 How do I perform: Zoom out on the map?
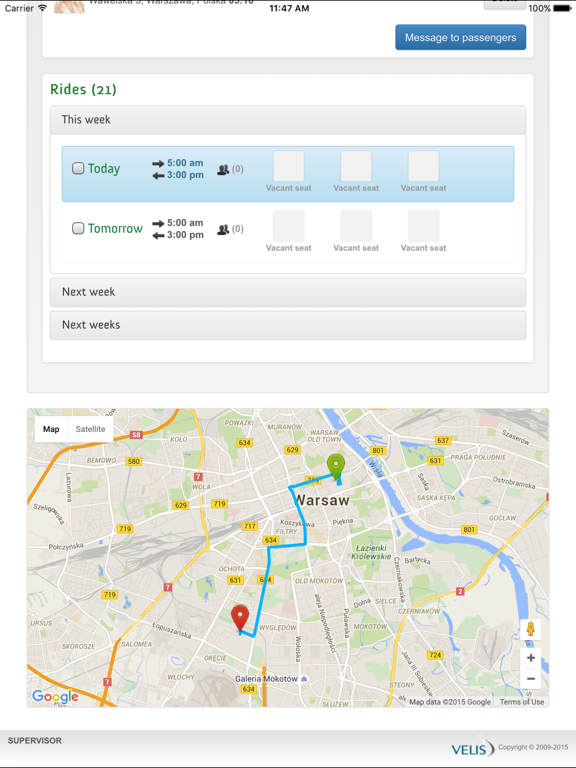(x=530, y=679)
